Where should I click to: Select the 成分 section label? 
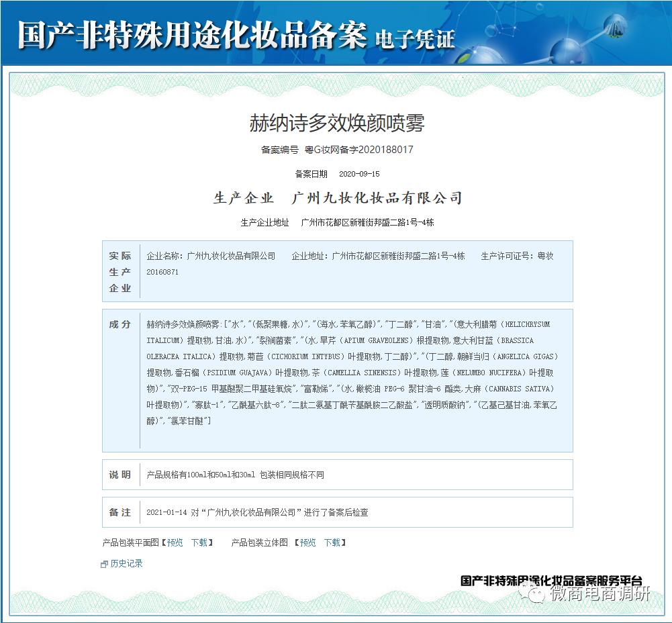119,324
